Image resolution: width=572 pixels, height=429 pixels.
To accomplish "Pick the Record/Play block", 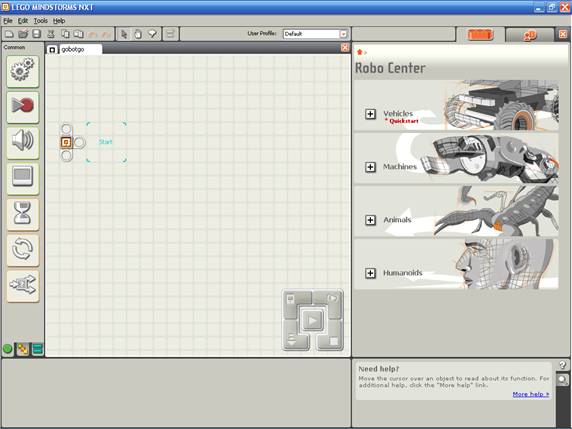I will tap(23, 107).
